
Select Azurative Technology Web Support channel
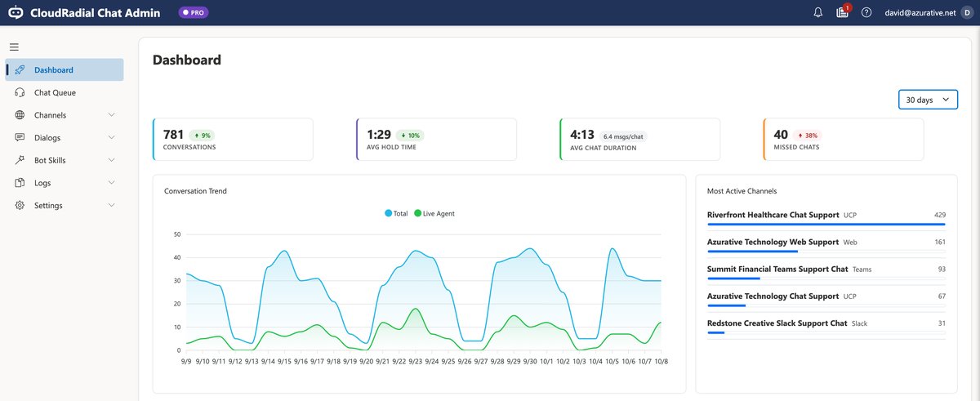[x=773, y=242]
